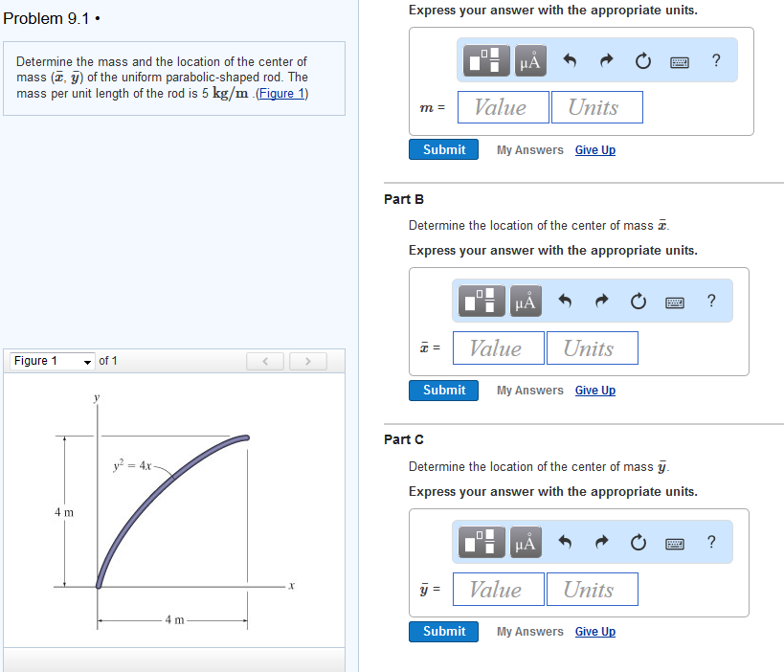
Task: Give Up on Part C
Action: [595, 632]
